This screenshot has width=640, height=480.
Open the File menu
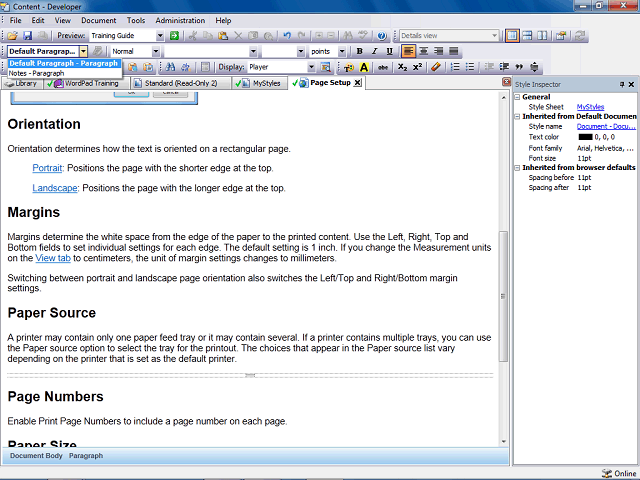point(16,20)
